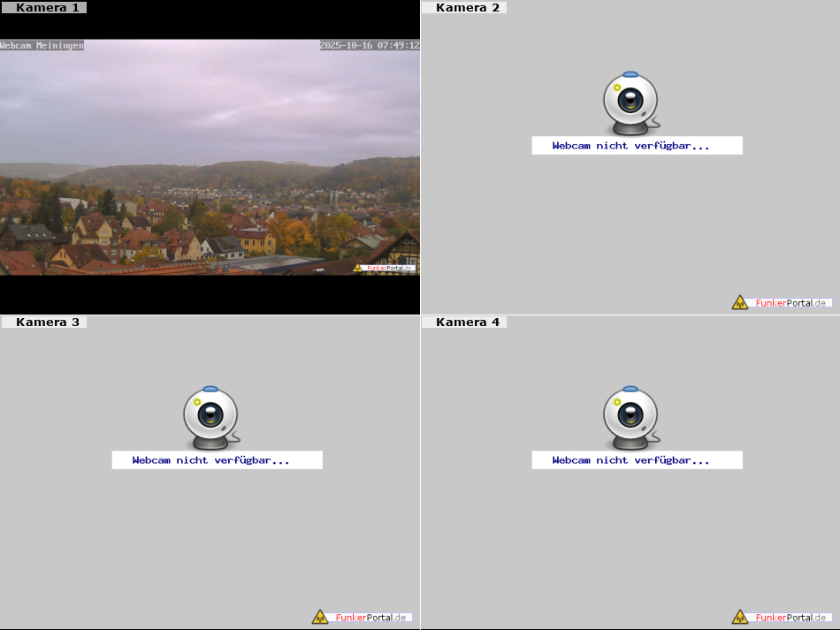Open FunkerPortal.de link in Kamera 3 panel
Viewport: 840px width, 630px height.
coord(371,617)
